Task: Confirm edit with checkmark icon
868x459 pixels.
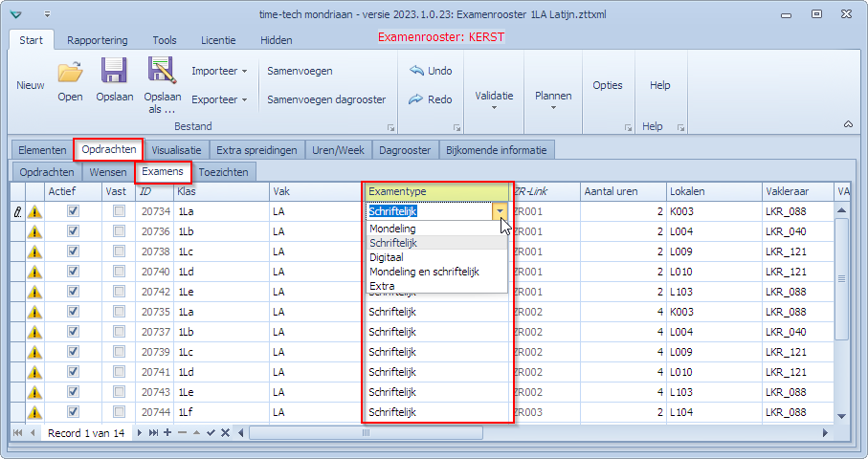Action: tap(211, 433)
